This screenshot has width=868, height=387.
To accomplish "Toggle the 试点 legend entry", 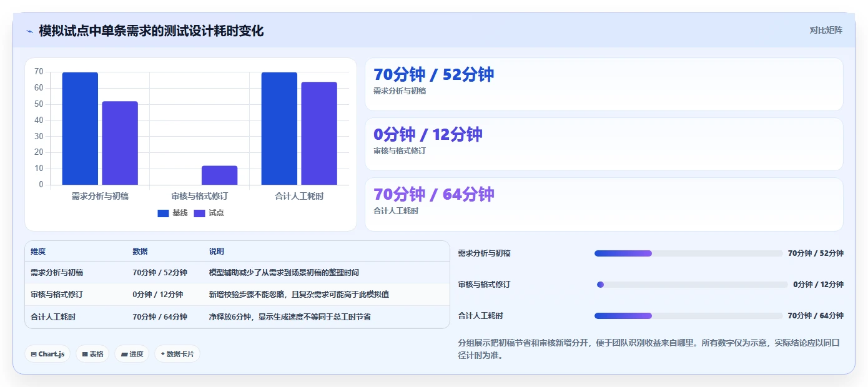I will [209, 213].
